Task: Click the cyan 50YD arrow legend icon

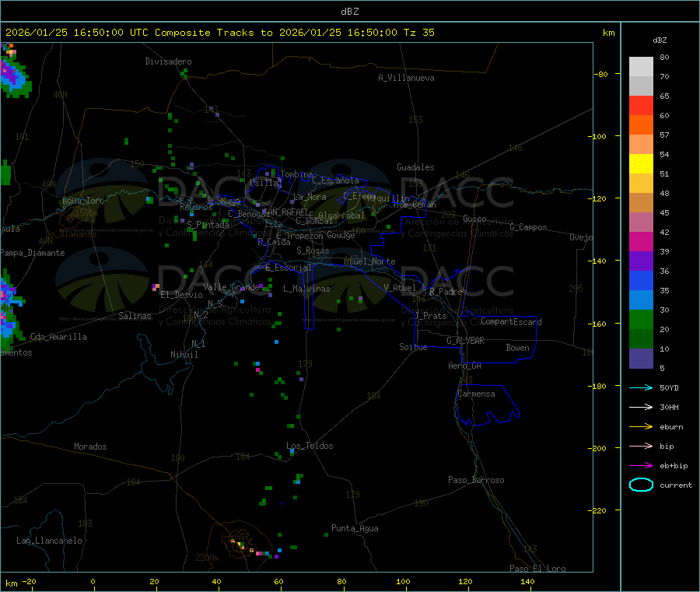Action: (641, 387)
